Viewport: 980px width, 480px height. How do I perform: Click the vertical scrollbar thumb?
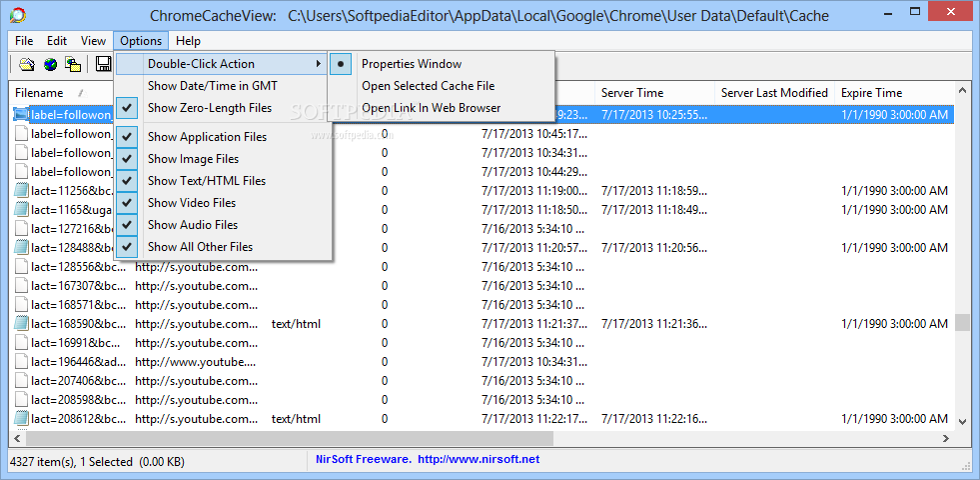pos(962,322)
